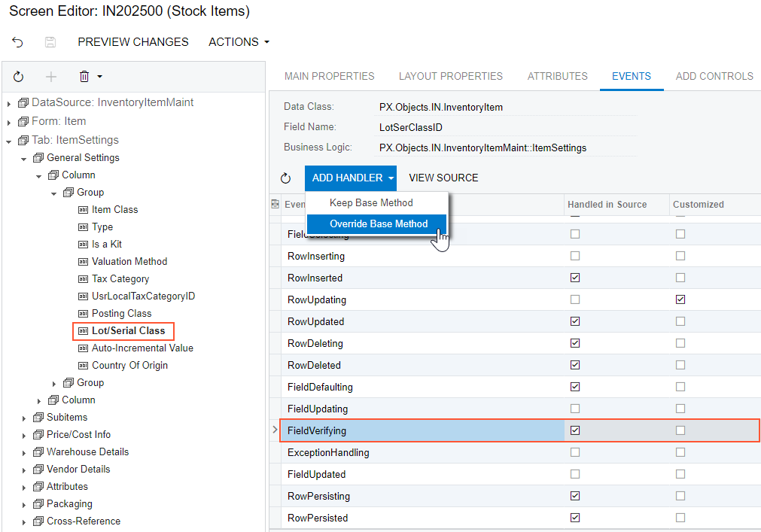Click the VIEW SOURCE button

pyautogui.click(x=443, y=178)
